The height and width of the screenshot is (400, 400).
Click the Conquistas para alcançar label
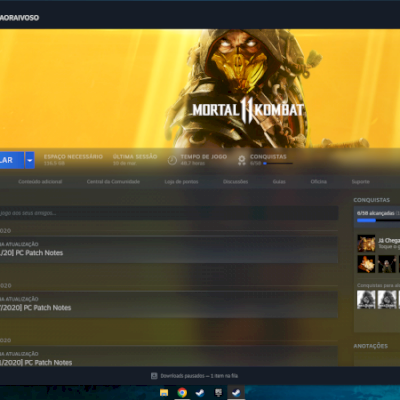pos(378,285)
